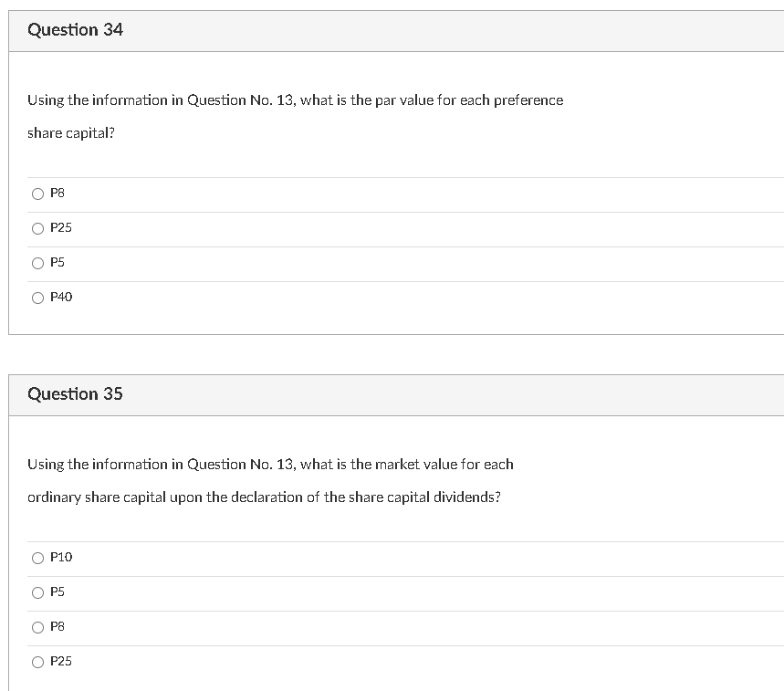784x691 pixels.
Task: Click the P25 answer row in Question 34
Action: coord(274,228)
